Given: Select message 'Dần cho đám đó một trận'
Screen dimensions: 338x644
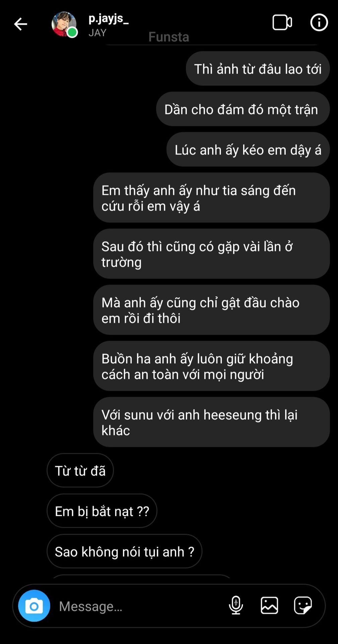Looking at the screenshot, I should (x=243, y=109).
